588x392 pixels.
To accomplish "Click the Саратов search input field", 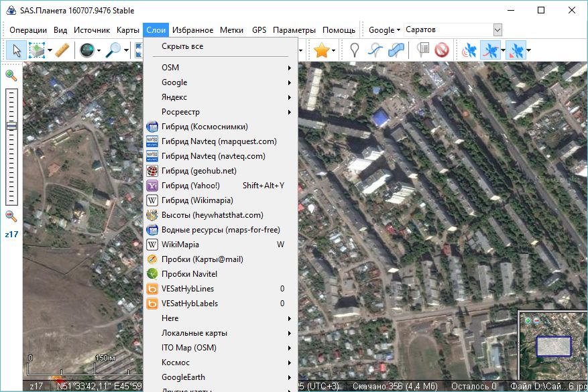I will tap(449, 29).
